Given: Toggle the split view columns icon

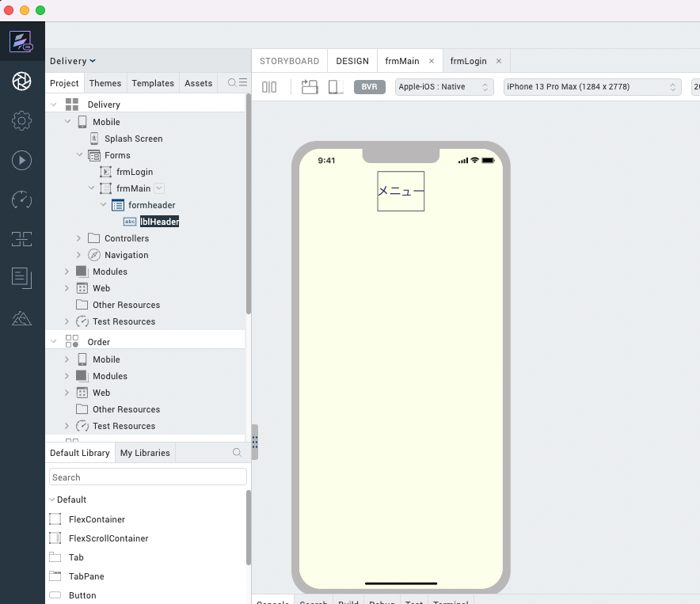Looking at the screenshot, I should [269, 87].
